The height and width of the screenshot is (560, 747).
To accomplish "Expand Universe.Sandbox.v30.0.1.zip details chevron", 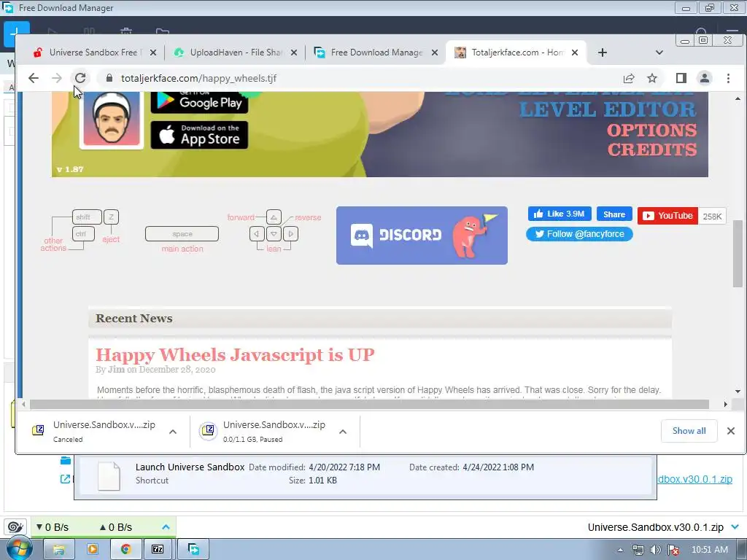I will point(735,526).
